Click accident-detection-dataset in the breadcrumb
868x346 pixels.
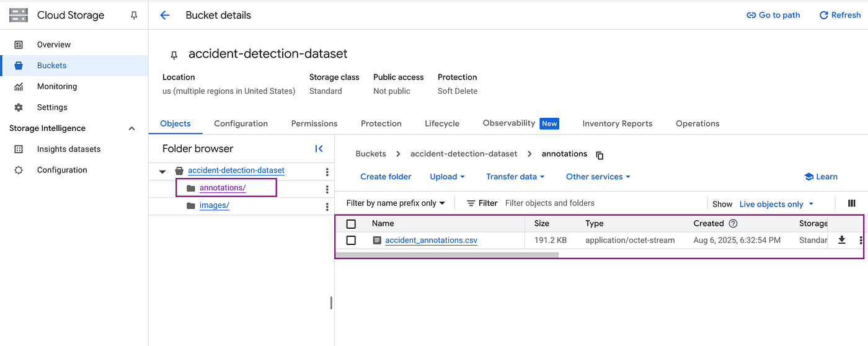pyautogui.click(x=464, y=154)
